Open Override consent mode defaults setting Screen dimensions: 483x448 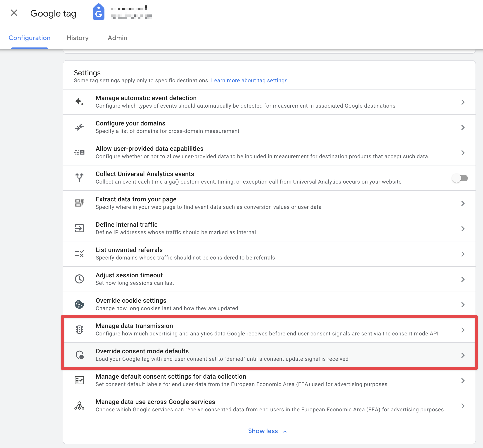click(x=269, y=355)
